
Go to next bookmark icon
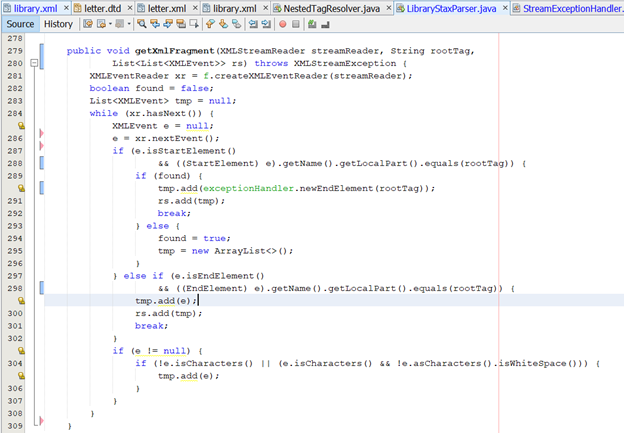click(x=223, y=24)
